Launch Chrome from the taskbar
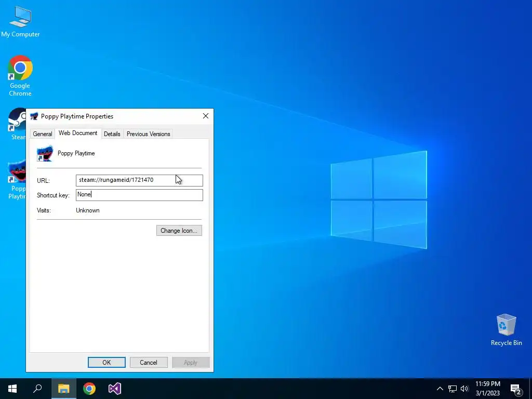 pos(89,389)
